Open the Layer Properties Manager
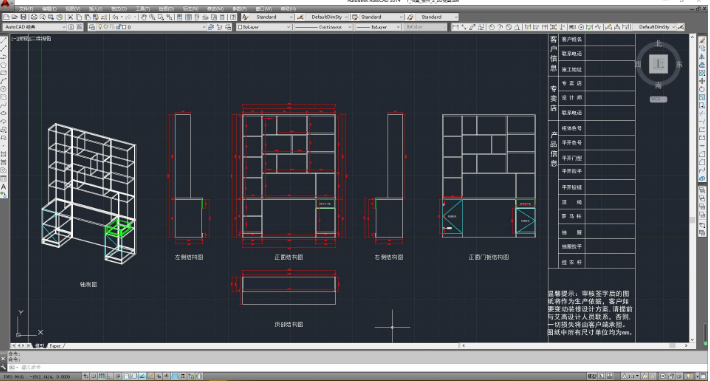The image size is (710, 381). [x=92, y=27]
